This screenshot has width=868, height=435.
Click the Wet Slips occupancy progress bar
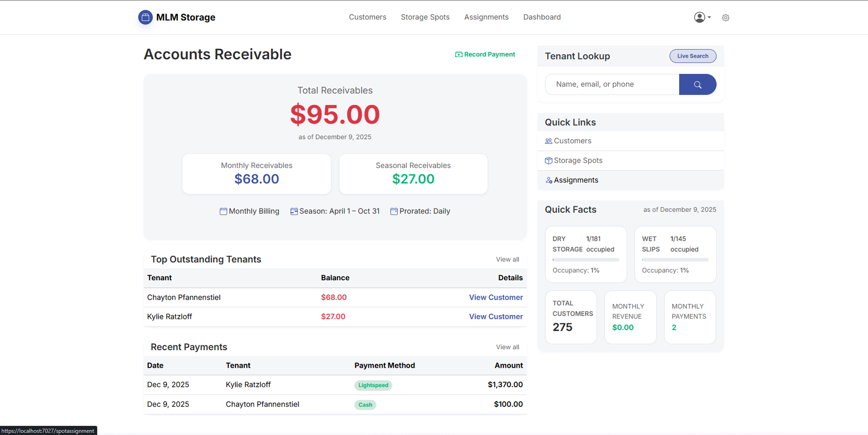[x=675, y=260]
